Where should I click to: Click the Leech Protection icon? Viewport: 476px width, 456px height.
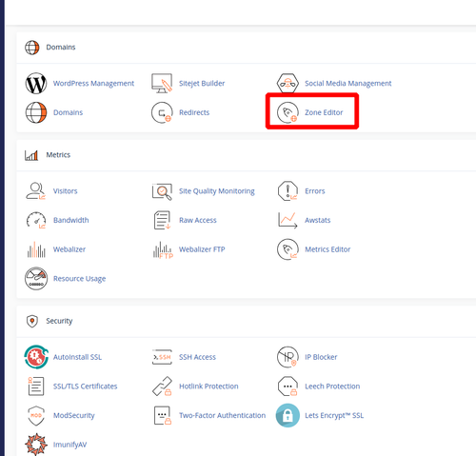[288, 387]
